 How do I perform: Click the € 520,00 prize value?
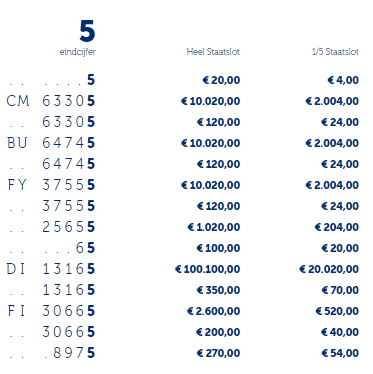[337, 311]
